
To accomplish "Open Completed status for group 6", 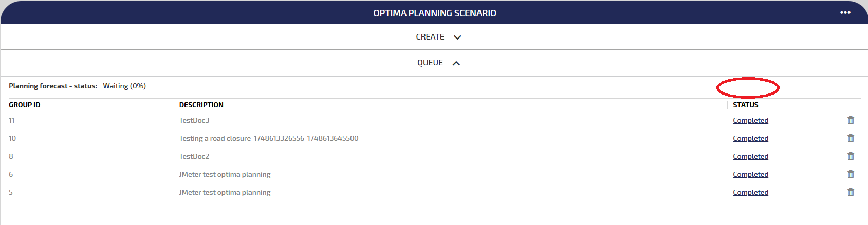I will click(x=750, y=174).
